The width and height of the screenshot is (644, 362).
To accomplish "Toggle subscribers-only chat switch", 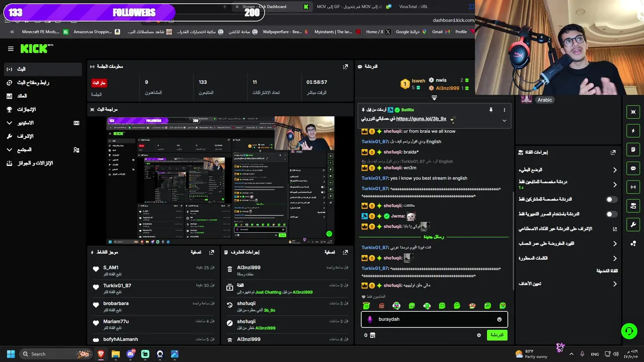I will (611, 200).
